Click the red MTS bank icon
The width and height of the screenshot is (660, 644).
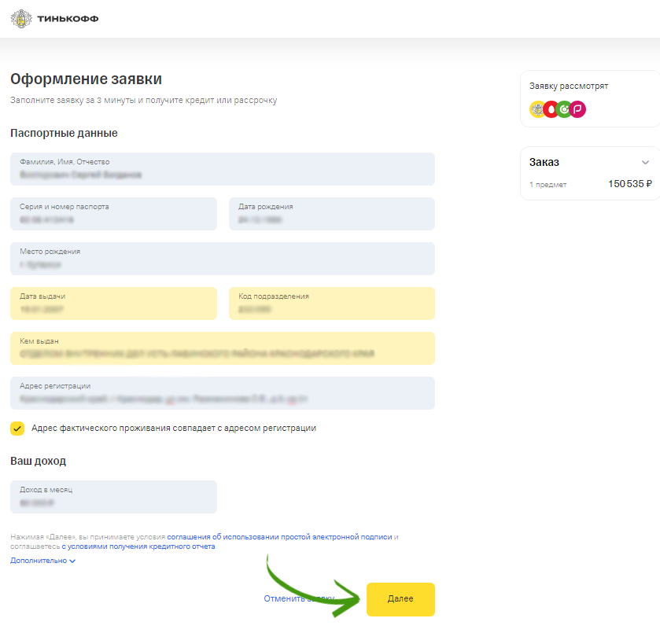click(x=551, y=110)
